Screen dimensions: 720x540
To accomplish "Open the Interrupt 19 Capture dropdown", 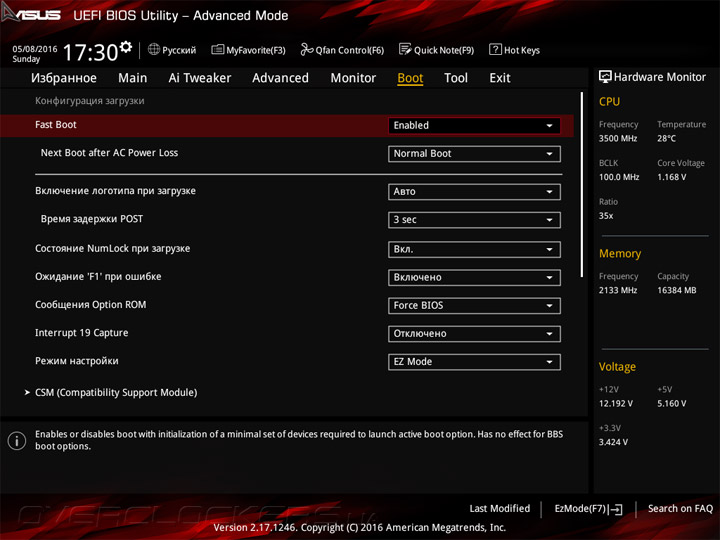I will click(474, 334).
